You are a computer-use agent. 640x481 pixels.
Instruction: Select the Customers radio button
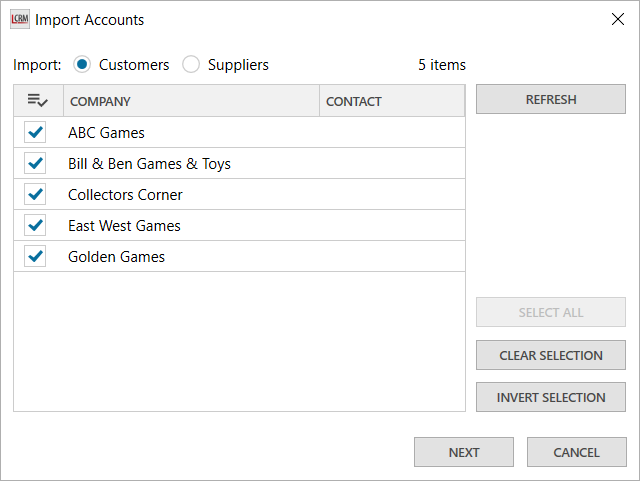coord(83,65)
